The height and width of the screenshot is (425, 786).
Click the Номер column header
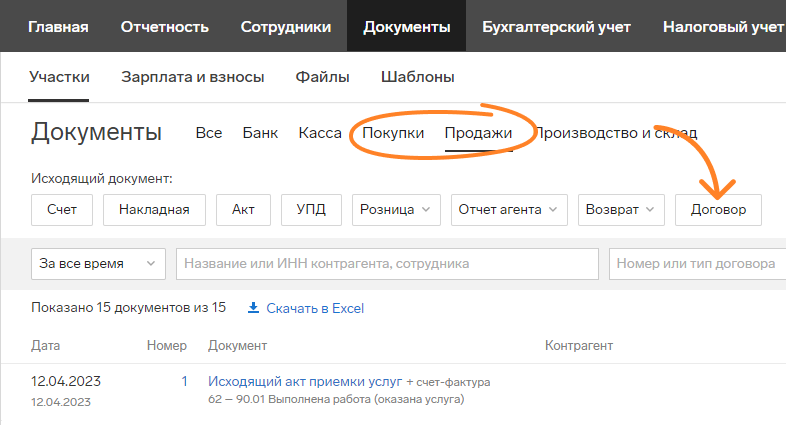point(166,345)
